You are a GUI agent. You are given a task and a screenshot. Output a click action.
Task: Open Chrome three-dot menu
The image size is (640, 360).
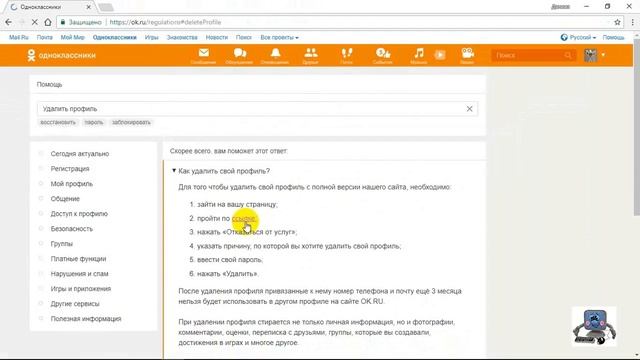(x=633, y=22)
